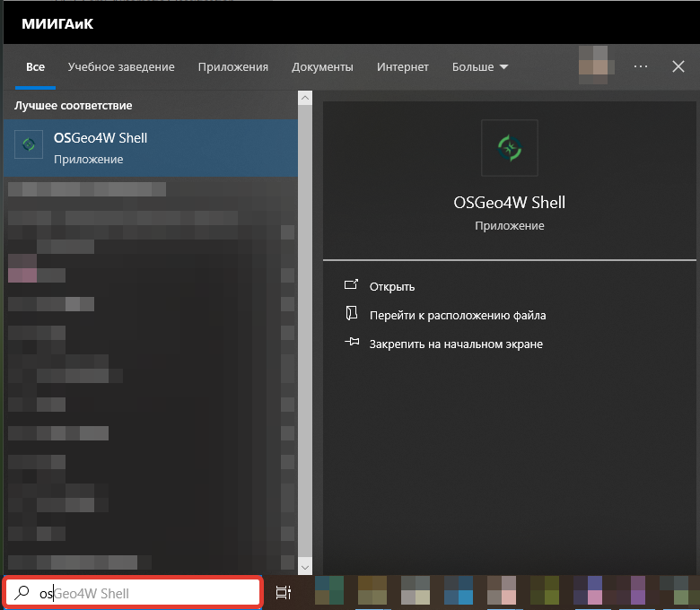
Task: Switch to the Приложения tab
Action: (233, 67)
